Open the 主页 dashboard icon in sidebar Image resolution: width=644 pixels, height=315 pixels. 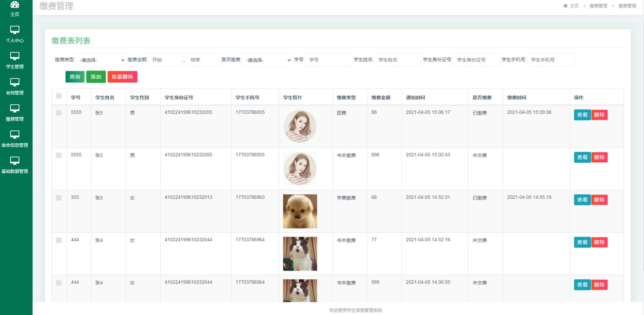[15, 5]
